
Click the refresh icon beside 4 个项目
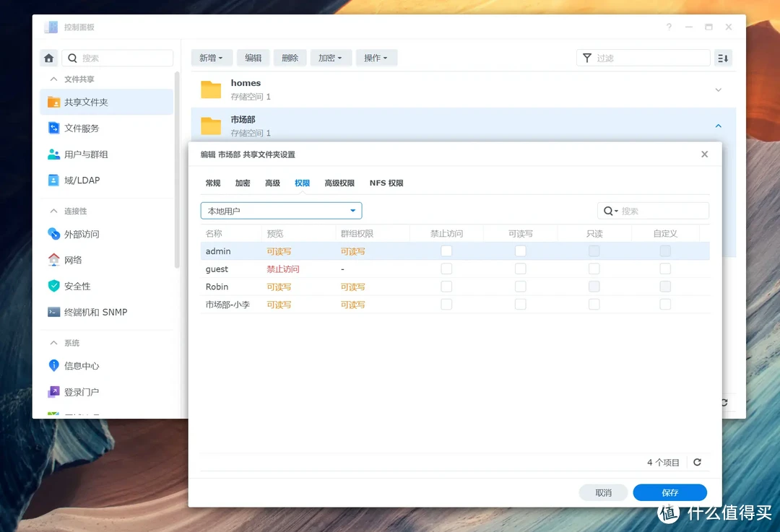coord(697,463)
